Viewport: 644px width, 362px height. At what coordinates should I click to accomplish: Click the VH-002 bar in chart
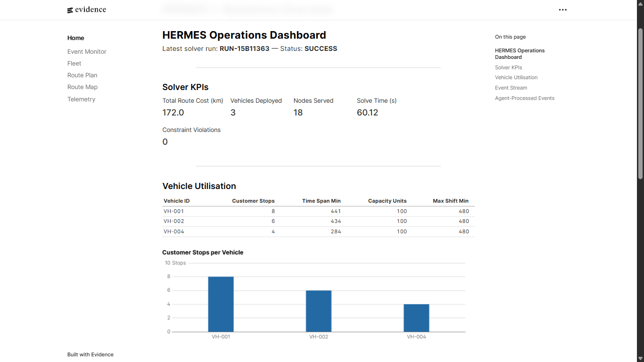[x=319, y=311]
